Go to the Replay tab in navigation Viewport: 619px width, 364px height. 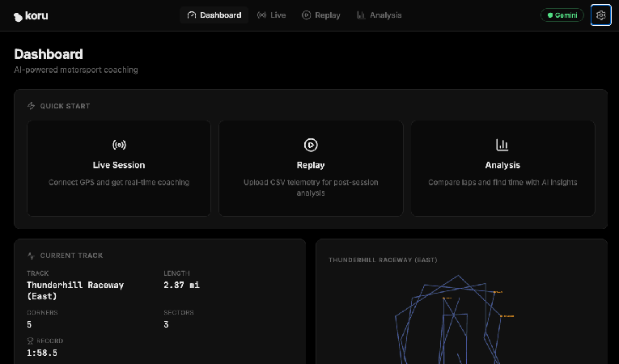[x=320, y=15]
